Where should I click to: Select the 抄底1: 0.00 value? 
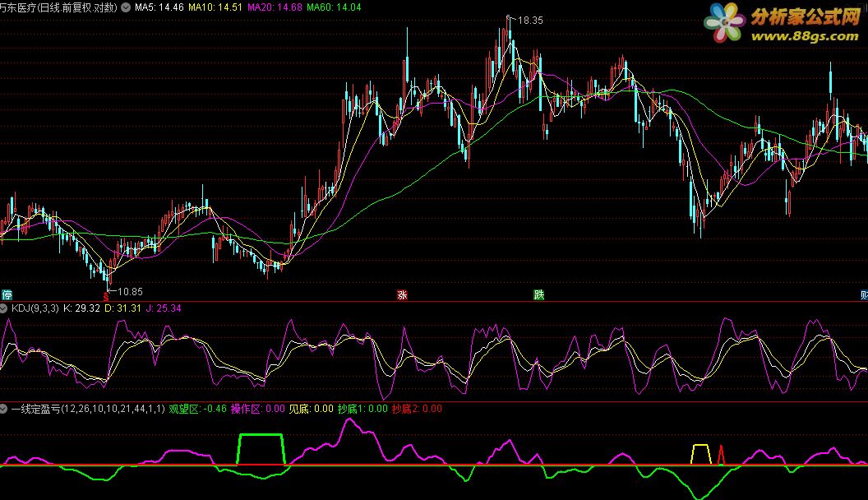click(x=362, y=410)
